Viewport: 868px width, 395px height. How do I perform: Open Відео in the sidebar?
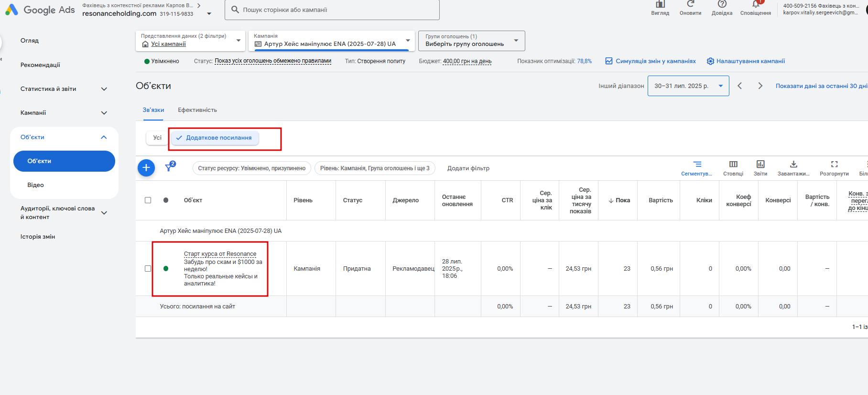(36, 185)
